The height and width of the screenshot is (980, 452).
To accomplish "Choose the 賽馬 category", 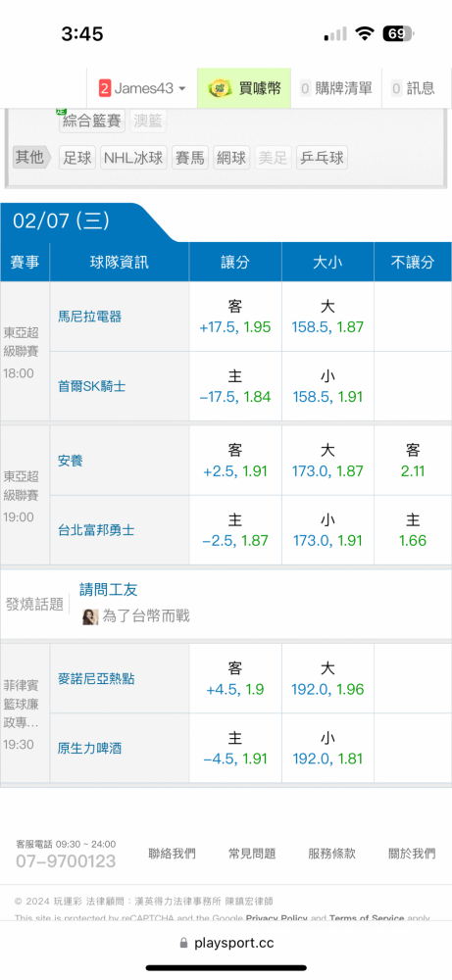I will [x=189, y=158].
